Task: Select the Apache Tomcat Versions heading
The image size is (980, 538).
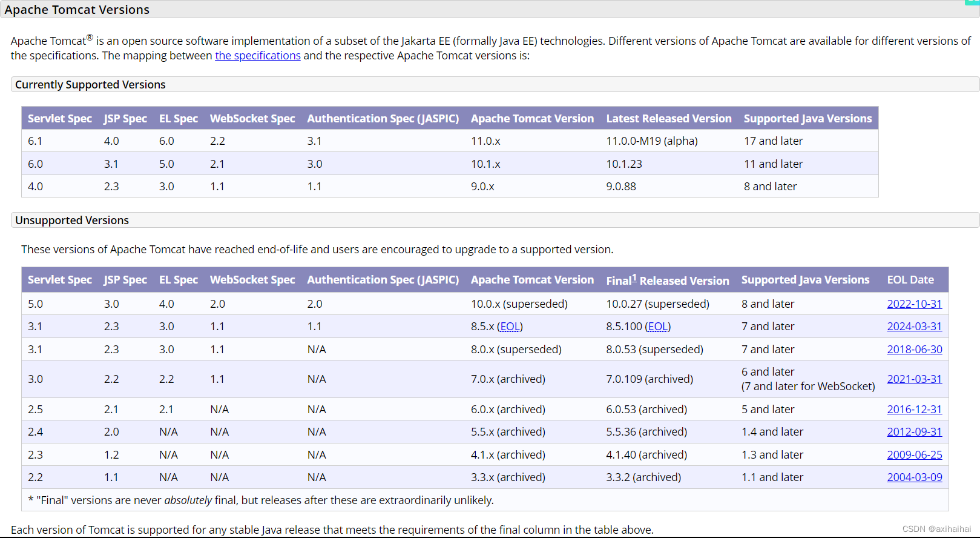Action: [x=77, y=10]
